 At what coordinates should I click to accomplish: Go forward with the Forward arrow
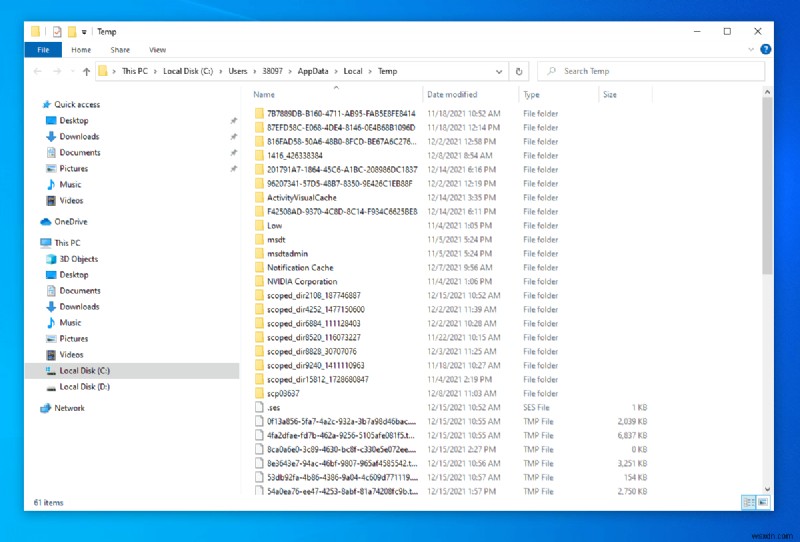(x=57, y=71)
